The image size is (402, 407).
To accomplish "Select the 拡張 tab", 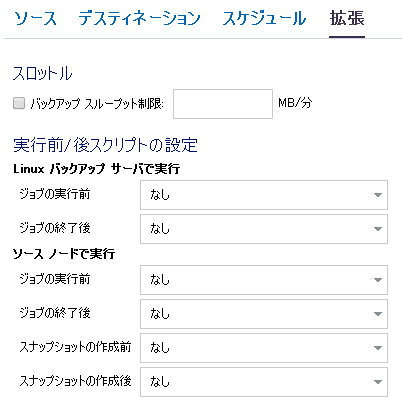I will tap(347, 18).
